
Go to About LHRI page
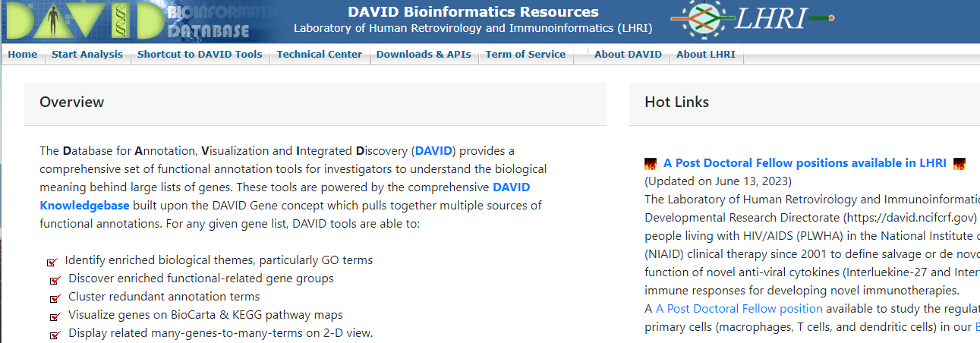tap(706, 54)
